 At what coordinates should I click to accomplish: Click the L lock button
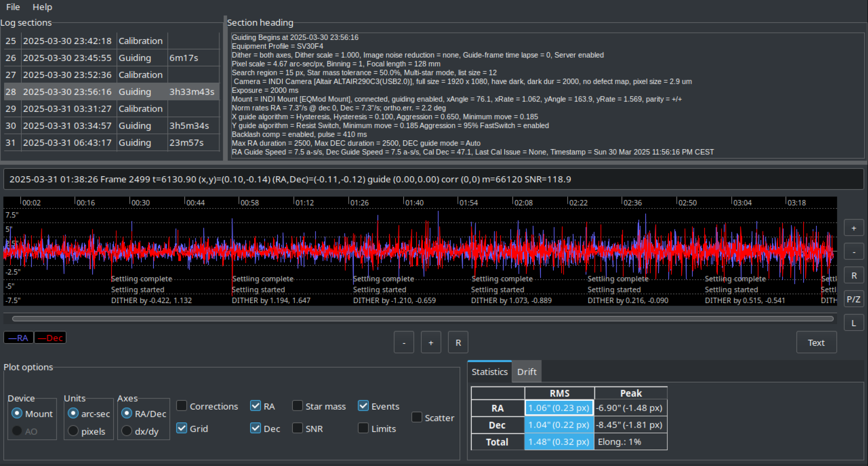coord(853,323)
